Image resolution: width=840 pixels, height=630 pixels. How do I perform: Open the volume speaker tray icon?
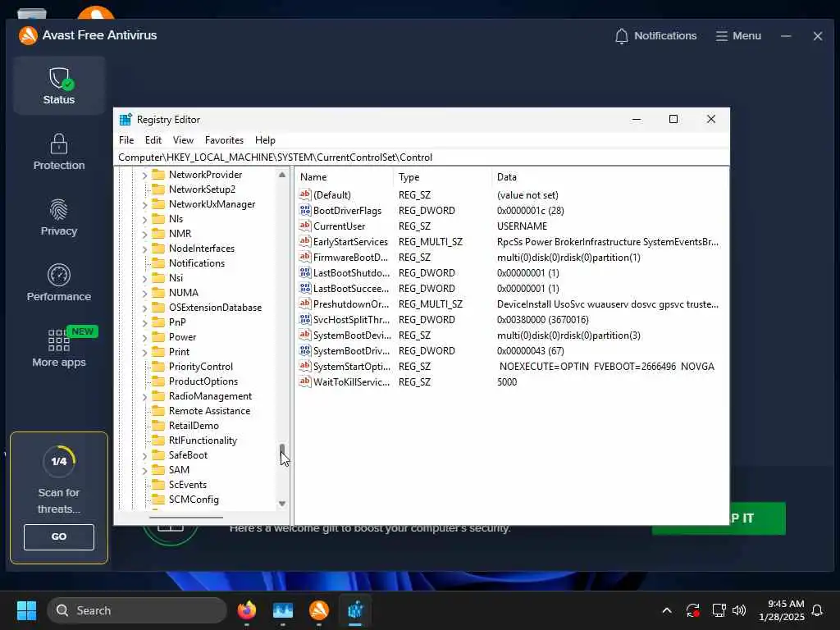(739, 610)
